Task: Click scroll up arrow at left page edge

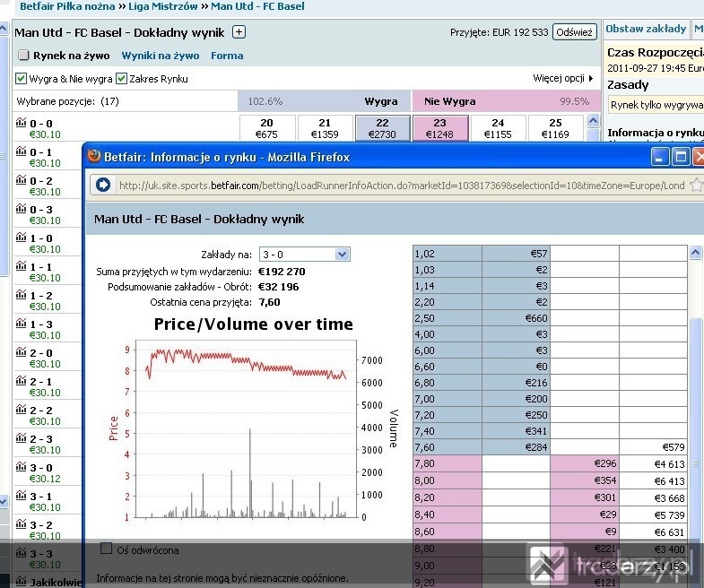Action: tap(4, 30)
